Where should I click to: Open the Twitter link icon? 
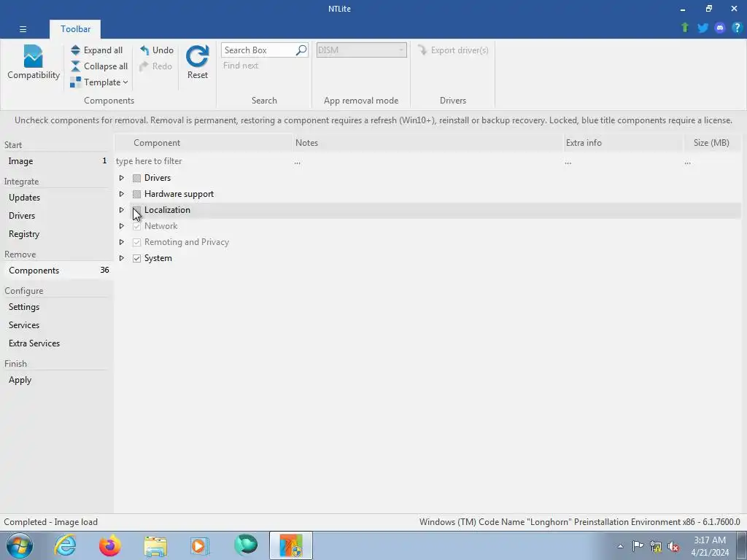click(703, 28)
